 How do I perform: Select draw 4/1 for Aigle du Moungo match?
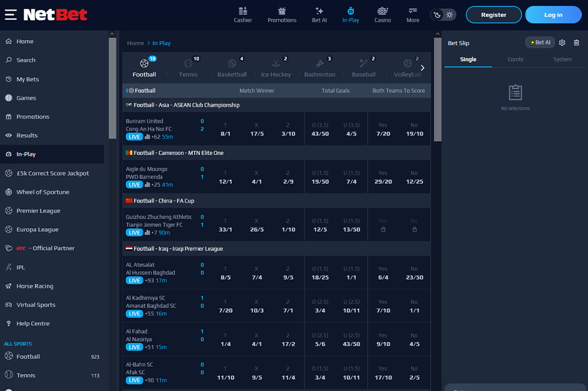(257, 177)
